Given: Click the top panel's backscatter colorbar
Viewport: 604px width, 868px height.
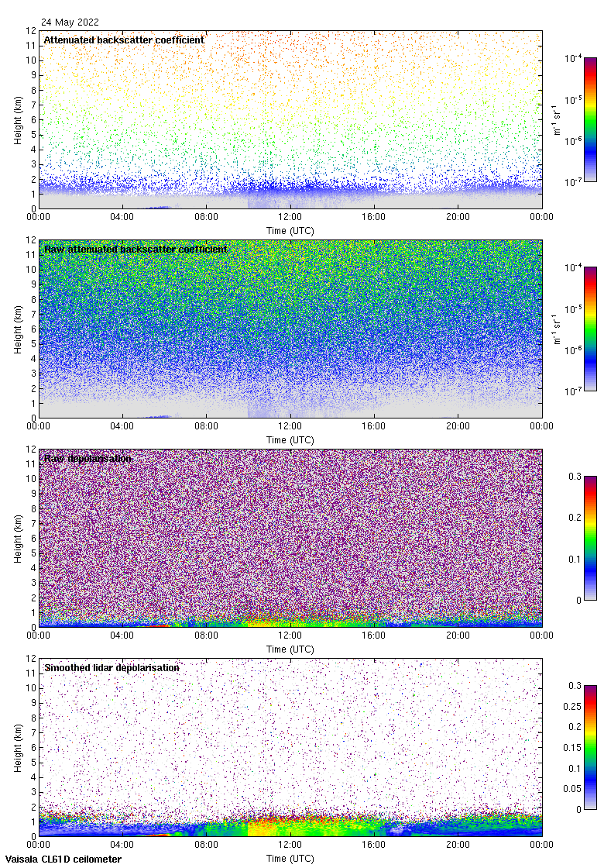Looking at the screenshot, I should (x=590, y=119).
